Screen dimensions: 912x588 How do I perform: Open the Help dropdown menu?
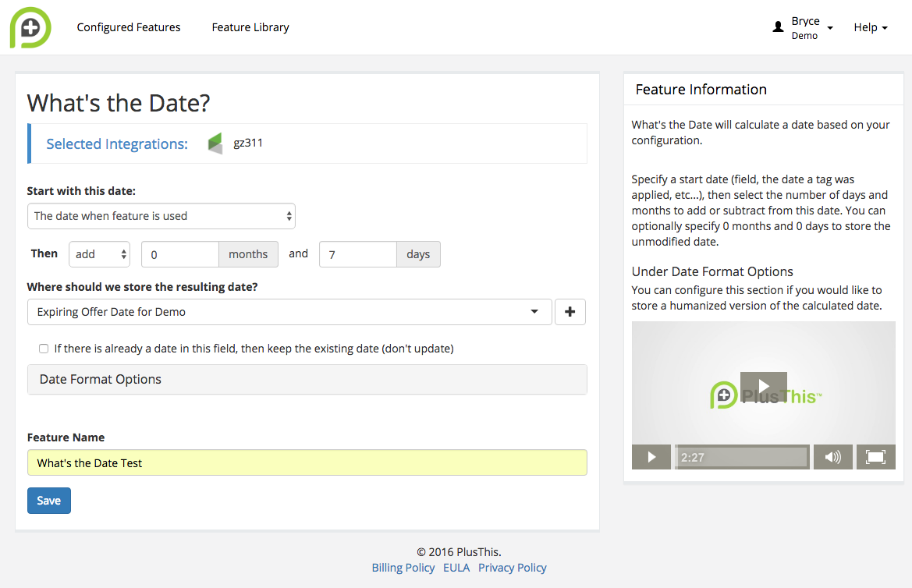coord(871,27)
